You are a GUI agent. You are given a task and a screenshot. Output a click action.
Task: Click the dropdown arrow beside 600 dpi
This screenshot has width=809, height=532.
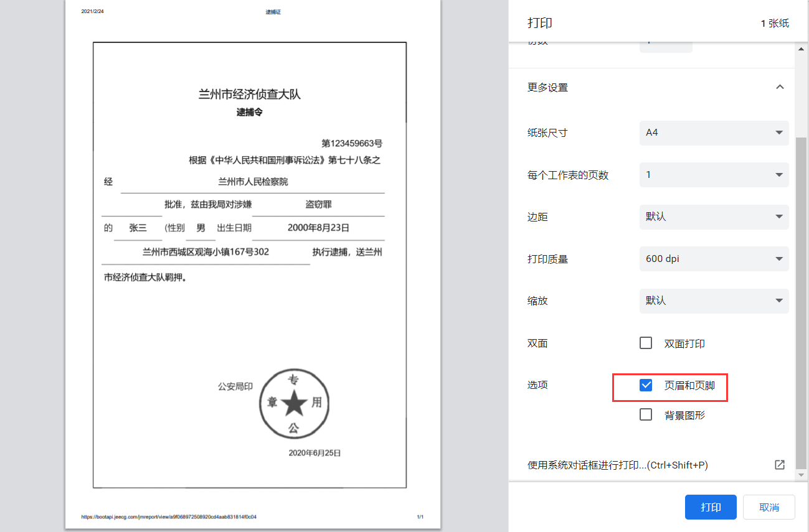pos(778,259)
